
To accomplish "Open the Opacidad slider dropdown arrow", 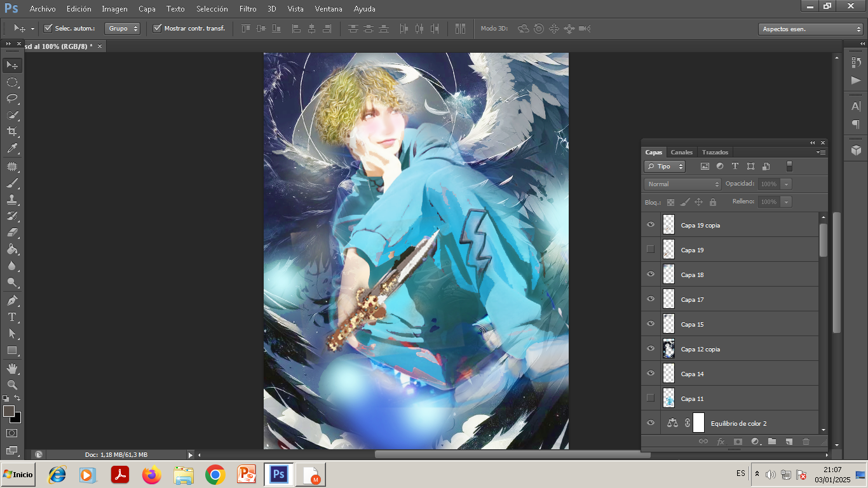I will coord(786,184).
